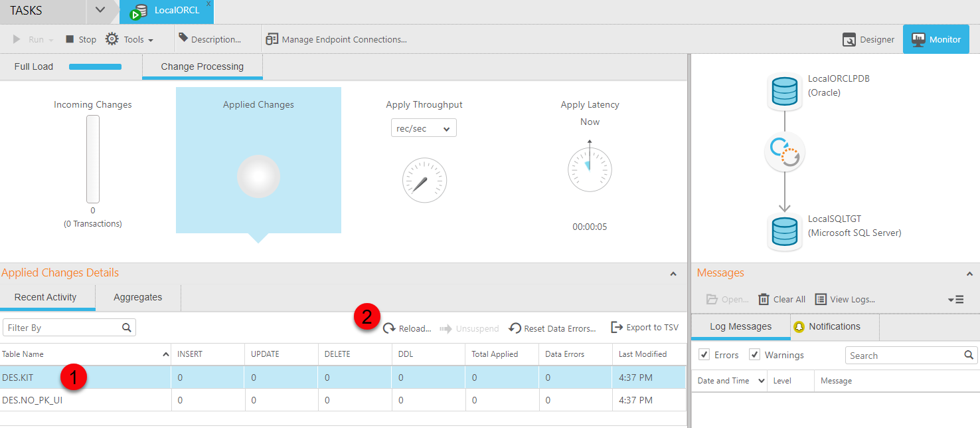Switch to Designer view
980x428 pixels.
tap(868, 39)
